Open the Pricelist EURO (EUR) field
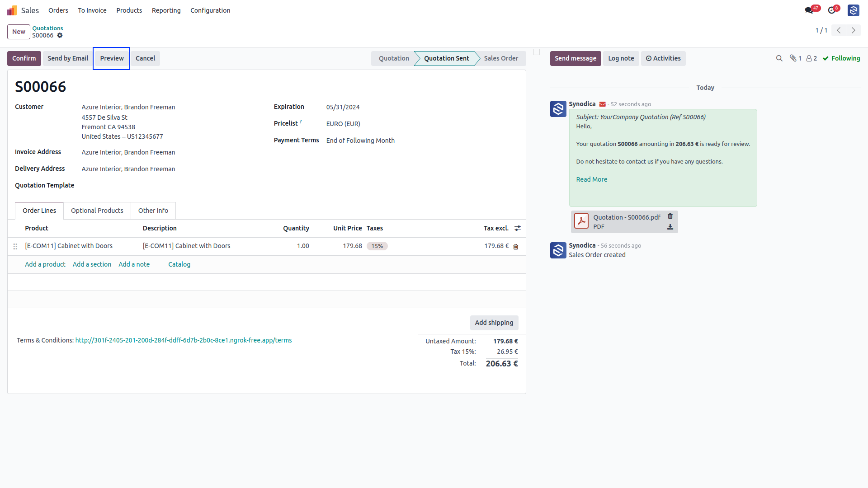 [x=343, y=124]
